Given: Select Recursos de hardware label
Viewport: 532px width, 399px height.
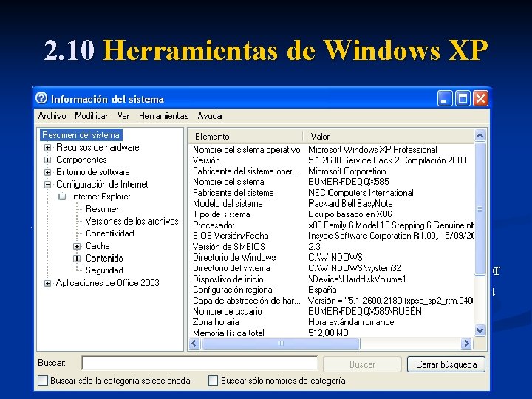Looking at the screenshot, I should tap(98, 147).
